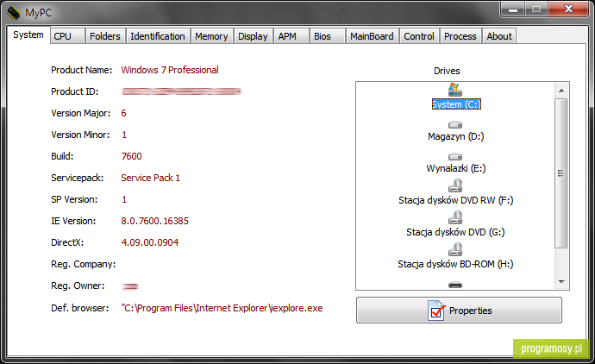Image resolution: width=595 pixels, height=364 pixels.
Task: Click the Reg. Company: label
Action: coord(83,264)
